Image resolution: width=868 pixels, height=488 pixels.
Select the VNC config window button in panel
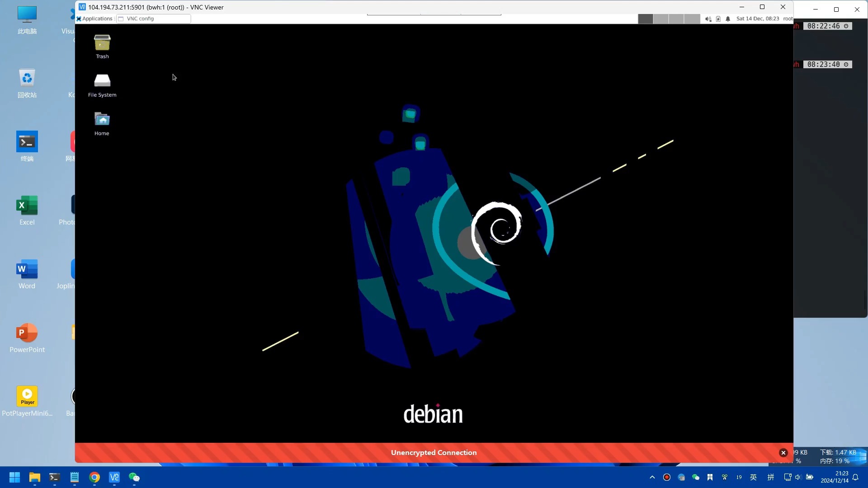pyautogui.click(x=154, y=19)
